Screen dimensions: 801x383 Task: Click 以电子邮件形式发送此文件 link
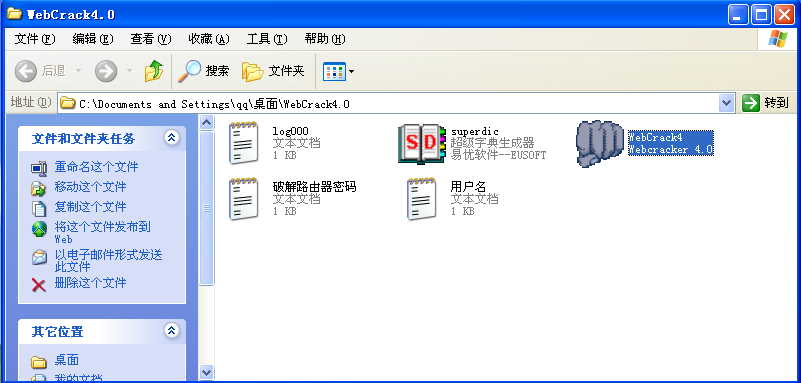pyautogui.click(x=108, y=260)
